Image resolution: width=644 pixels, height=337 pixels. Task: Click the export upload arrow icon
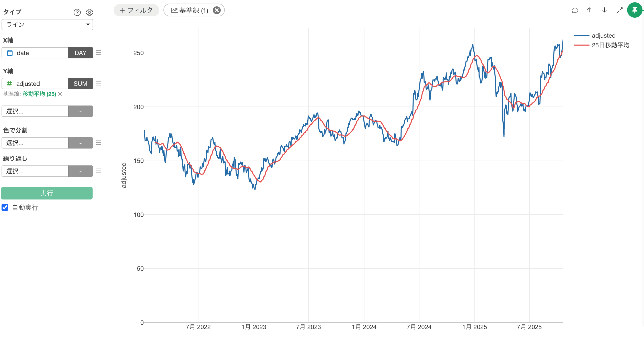[x=589, y=10]
